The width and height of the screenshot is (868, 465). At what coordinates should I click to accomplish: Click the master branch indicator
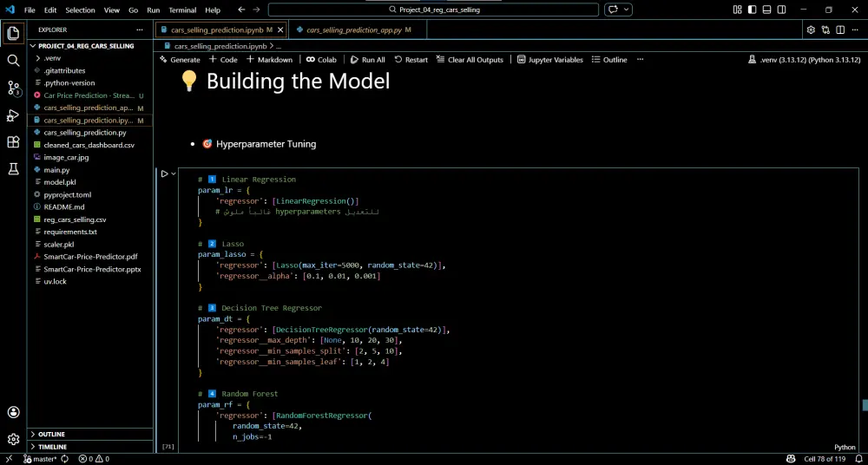point(41,459)
